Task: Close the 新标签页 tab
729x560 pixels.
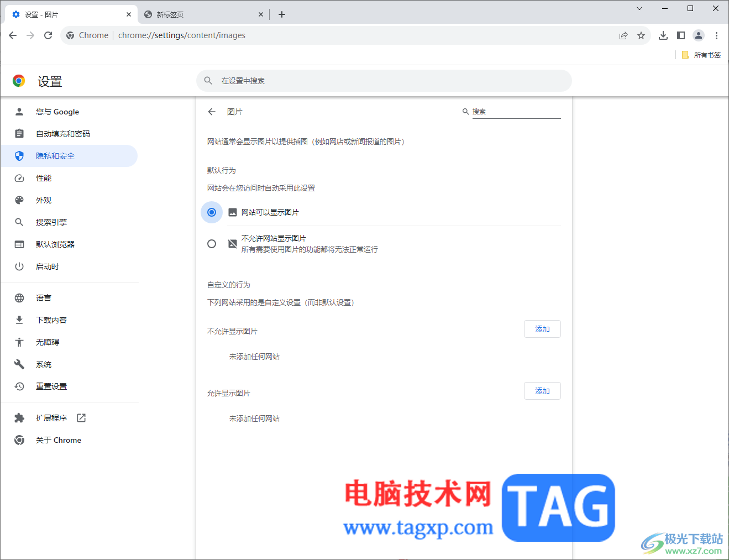Action: tap(261, 14)
